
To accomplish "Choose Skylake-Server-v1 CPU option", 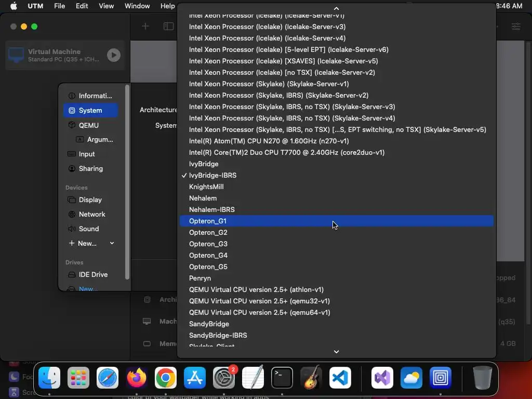I will (336, 84).
